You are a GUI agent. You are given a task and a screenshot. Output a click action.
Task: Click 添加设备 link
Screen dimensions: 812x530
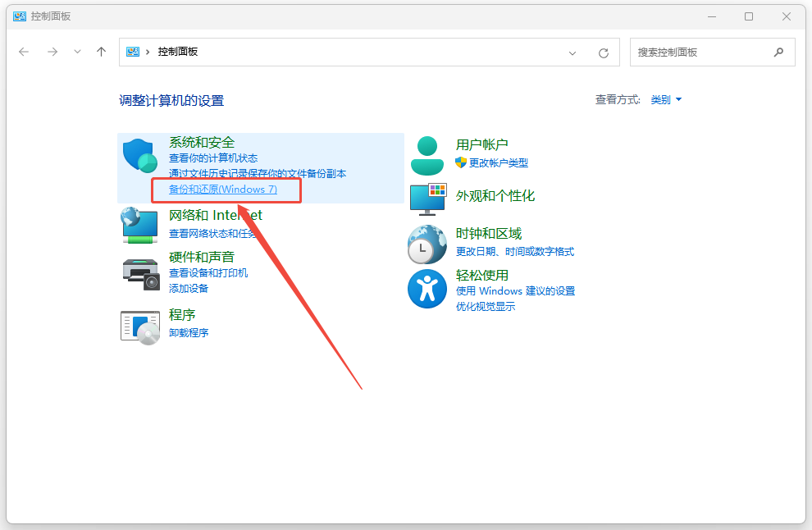[x=189, y=289]
